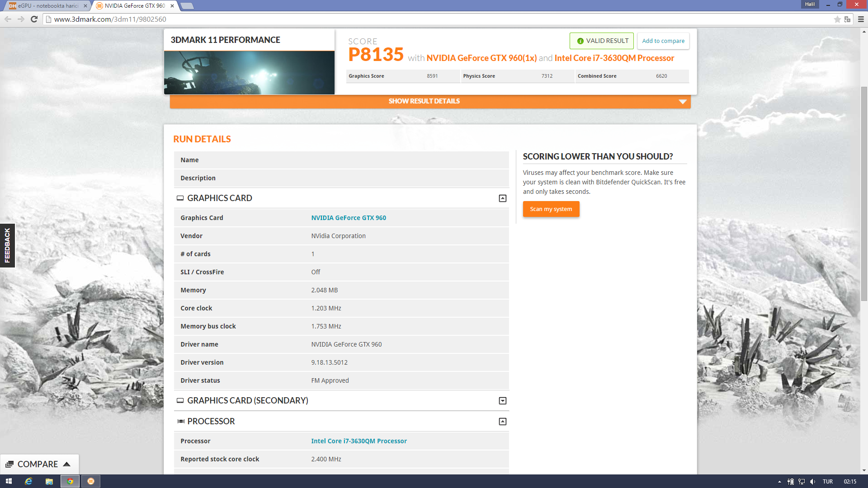Click the address bar URL field

click(x=439, y=19)
